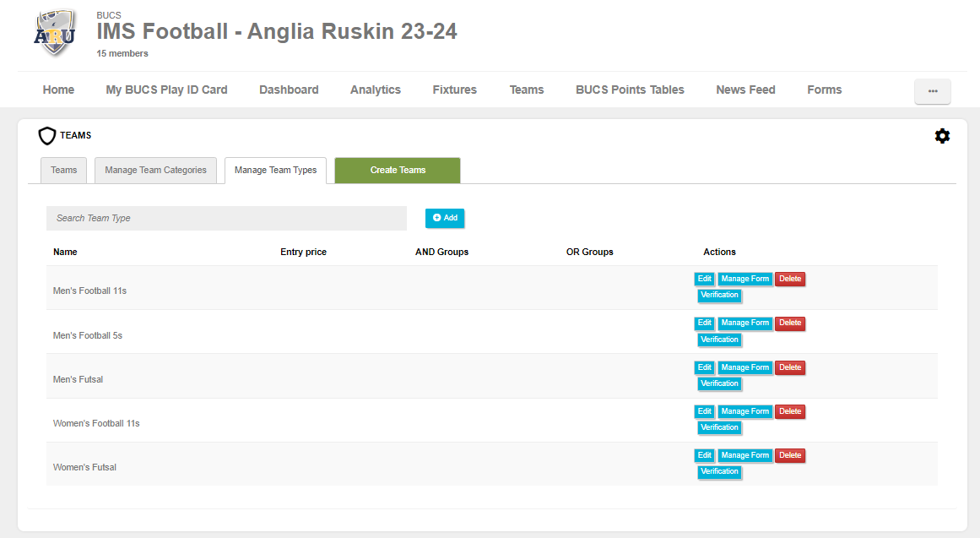Screen dimensions: 980x538
Task: Open My BUCS Play ID Card
Action: (x=166, y=90)
